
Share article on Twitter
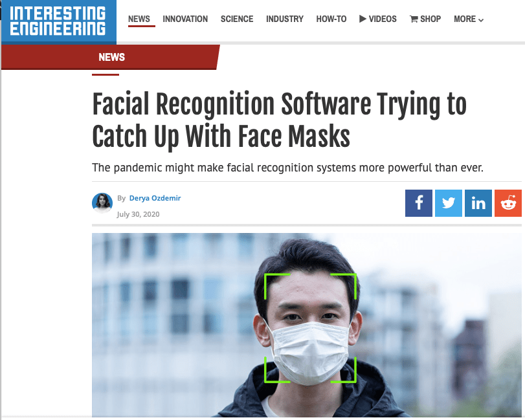[449, 203]
